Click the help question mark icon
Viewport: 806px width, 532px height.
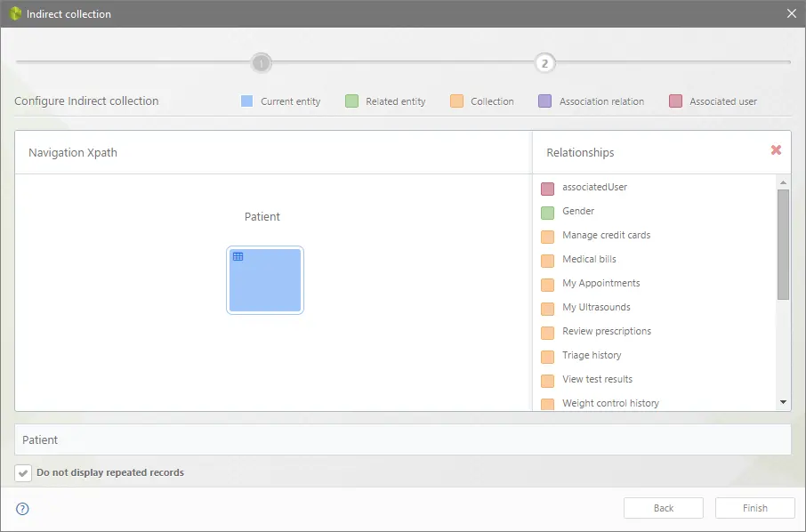22,509
